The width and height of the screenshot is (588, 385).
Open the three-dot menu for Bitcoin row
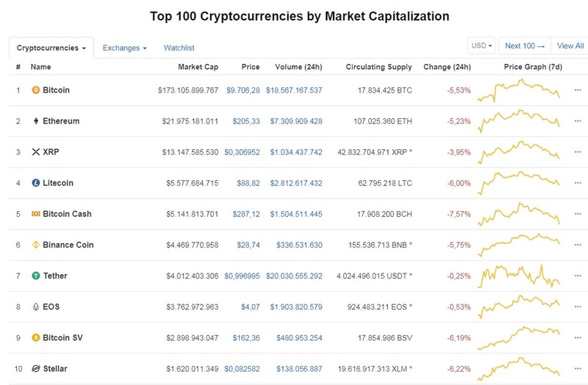tap(578, 90)
